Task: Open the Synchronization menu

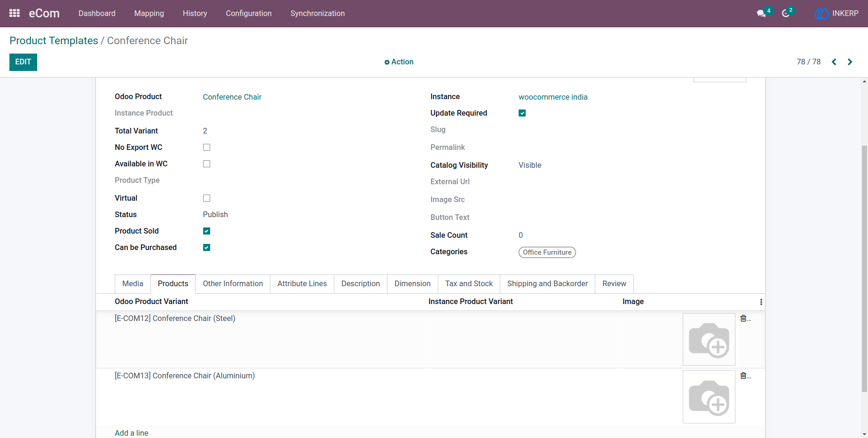Action: point(317,14)
